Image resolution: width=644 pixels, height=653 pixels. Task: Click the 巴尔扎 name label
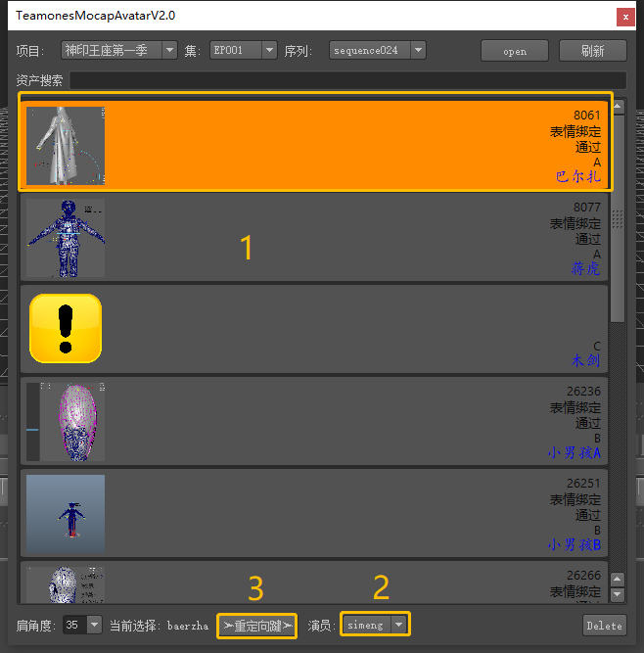578,176
